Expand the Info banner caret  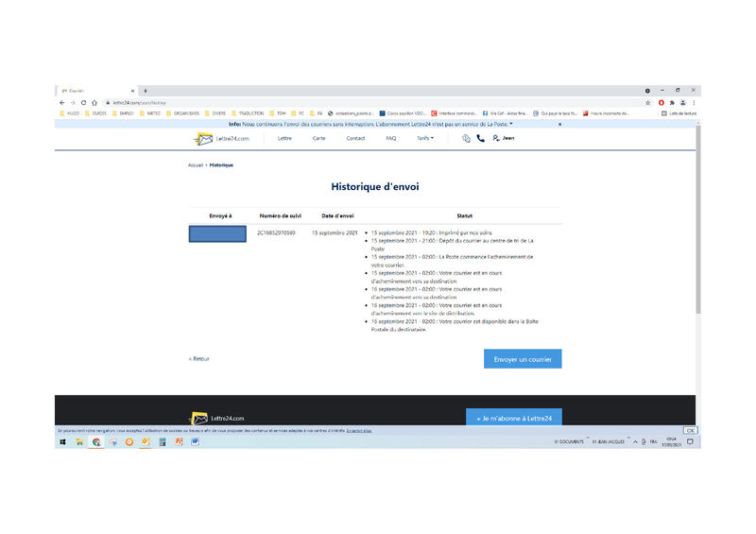pos(511,124)
